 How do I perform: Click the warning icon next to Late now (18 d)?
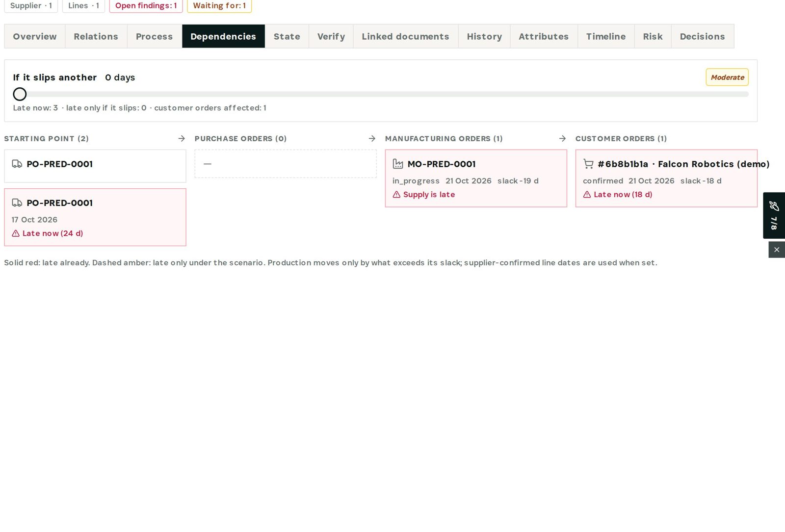[x=587, y=195]
